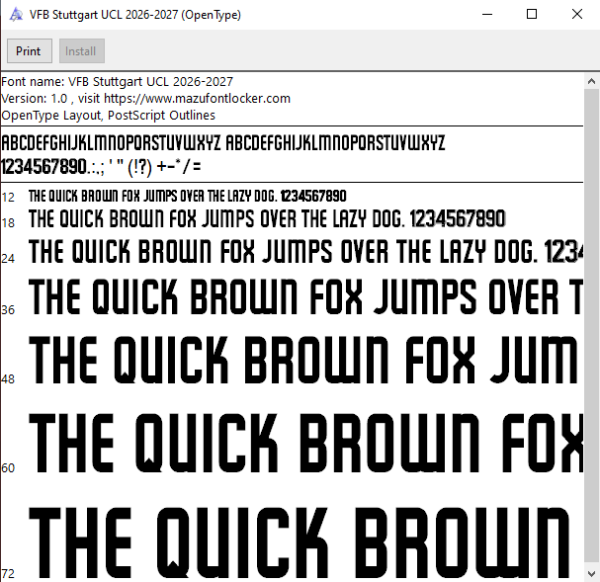Maximize the font preview window
This screenshot has width=600, height=582.
[x=532, y=15]
